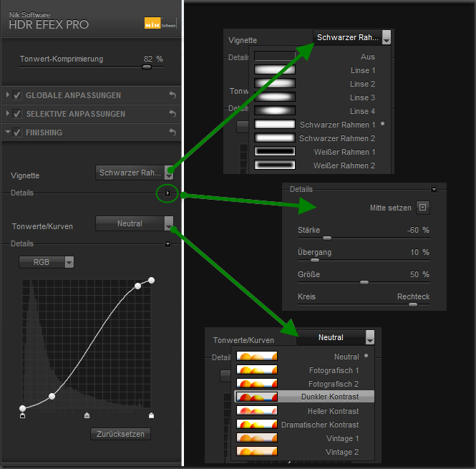476x469 pixels.
Task: Click the lower control point on the curve
Action: click(x=52, y=396)
